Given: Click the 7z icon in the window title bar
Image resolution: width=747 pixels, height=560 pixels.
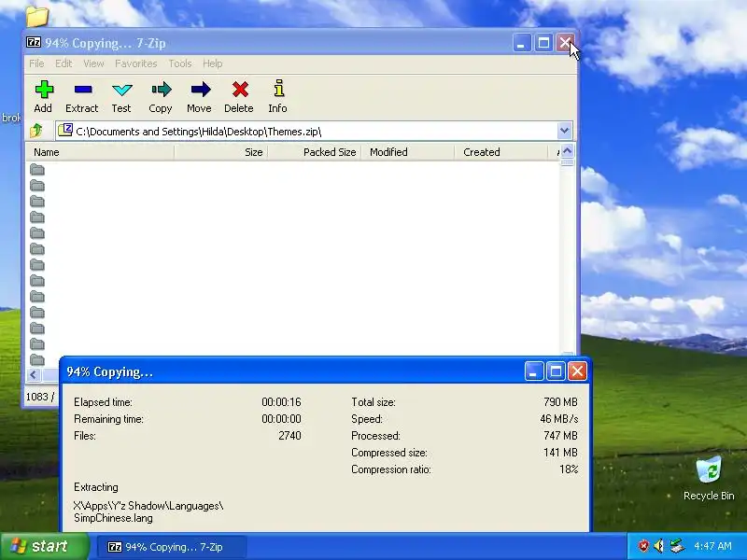Looking at the screenshot, I should tap(34, 42).
